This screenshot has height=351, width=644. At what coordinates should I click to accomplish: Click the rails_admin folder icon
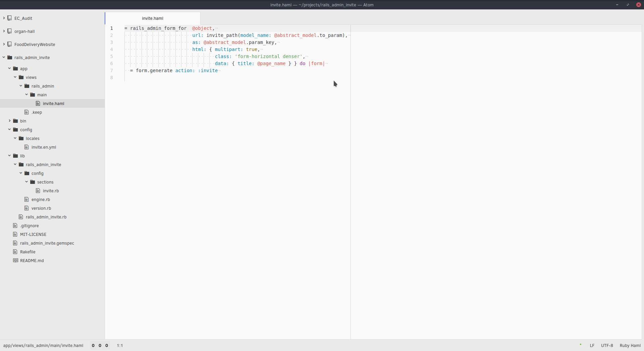[27, 86]
